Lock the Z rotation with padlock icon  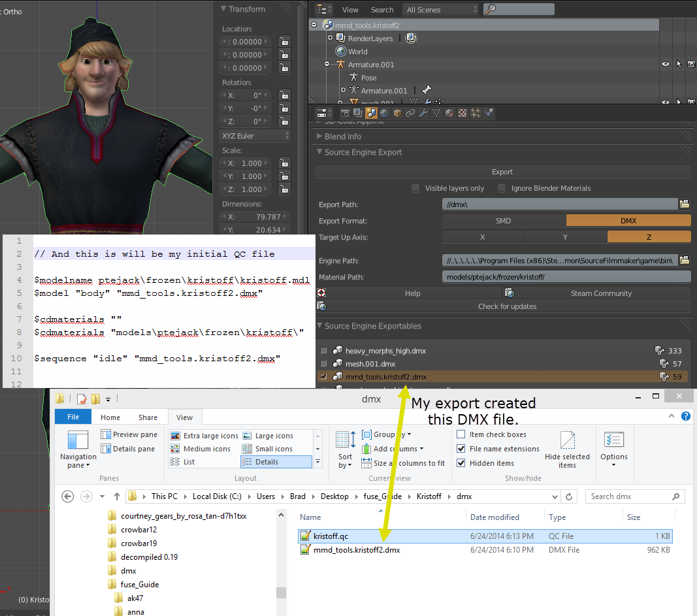[284, 121]
